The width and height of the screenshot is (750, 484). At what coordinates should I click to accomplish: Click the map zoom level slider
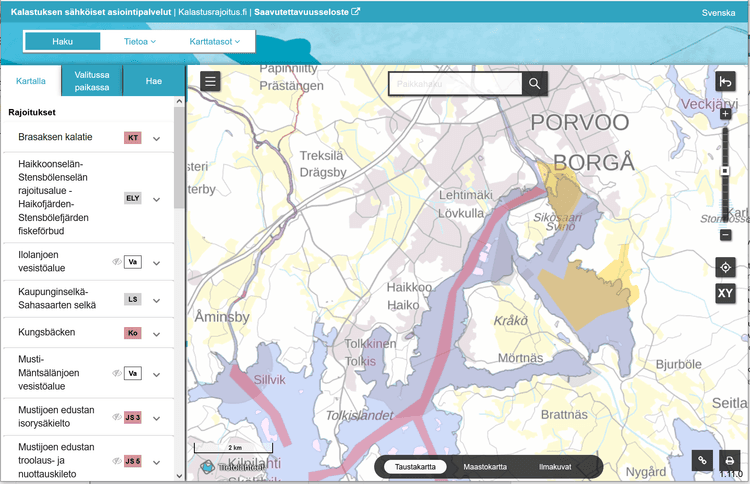[725, 171]
